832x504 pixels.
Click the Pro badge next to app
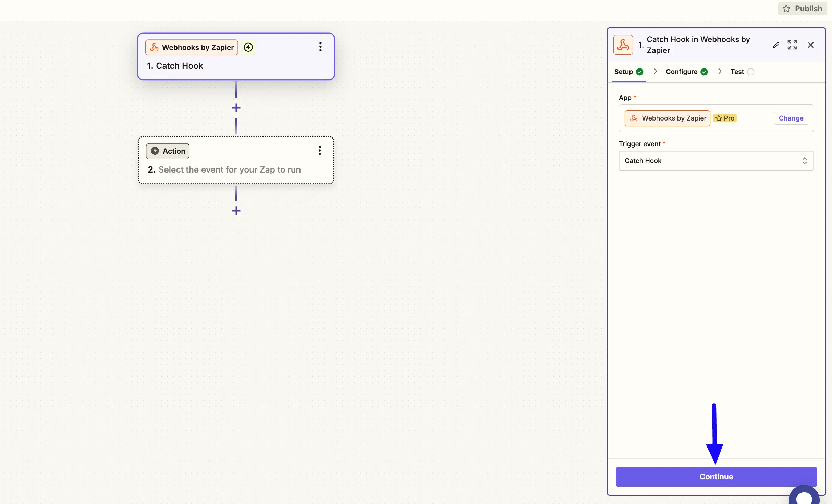(725, 118)
